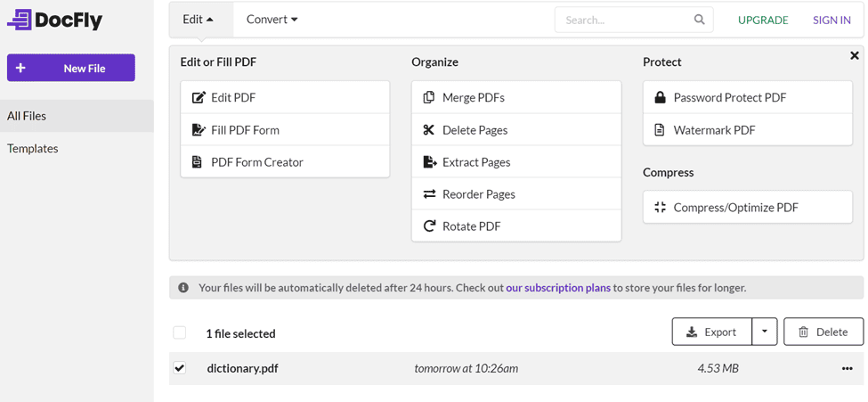Expand the Convert menu
Image resolution: width=868 pixels, height=402 pixels.
click(272, 20)
